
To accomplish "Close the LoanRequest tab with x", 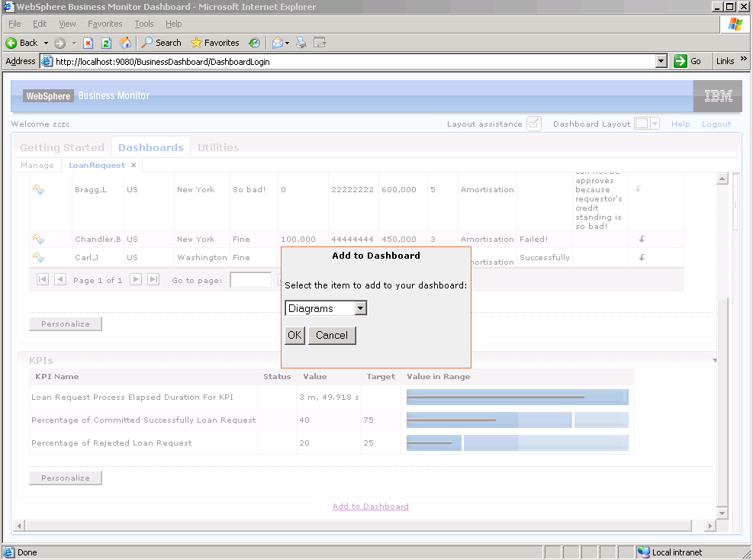I will 134,166.
